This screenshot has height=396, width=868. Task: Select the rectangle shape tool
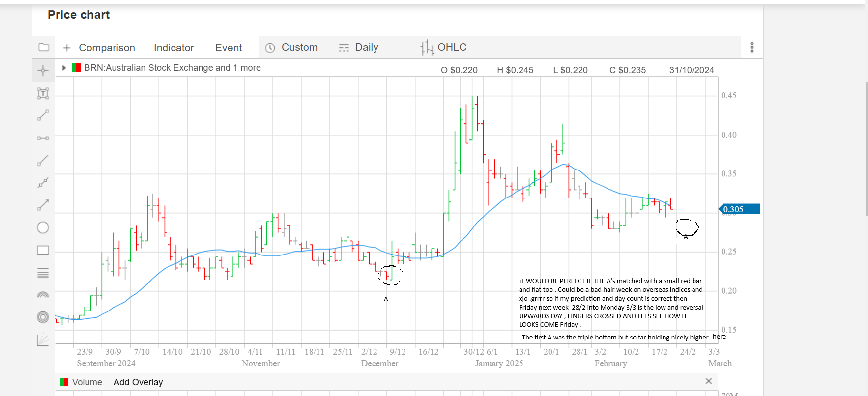point(43,250)
